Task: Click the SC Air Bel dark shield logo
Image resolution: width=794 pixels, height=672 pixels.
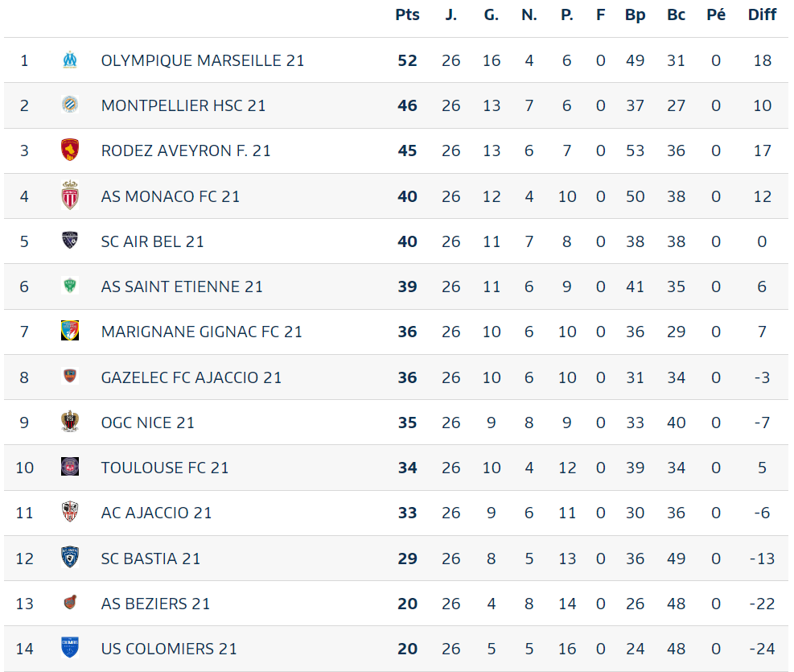Action: [x=70, y=241]
